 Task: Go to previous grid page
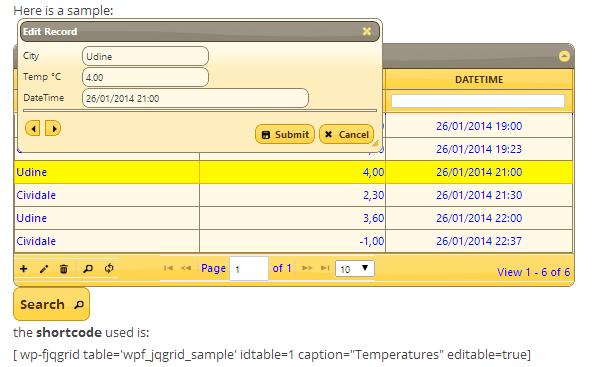[186, 268]
